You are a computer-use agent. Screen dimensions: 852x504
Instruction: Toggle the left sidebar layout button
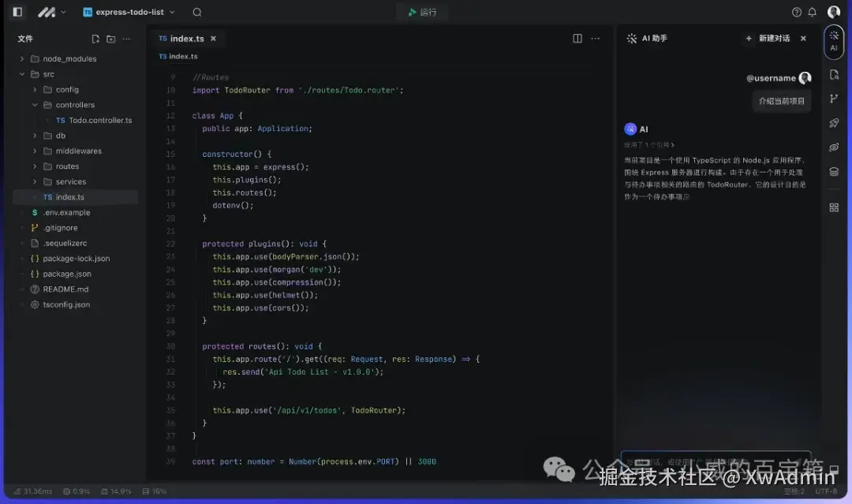click(x=17, y=11)
